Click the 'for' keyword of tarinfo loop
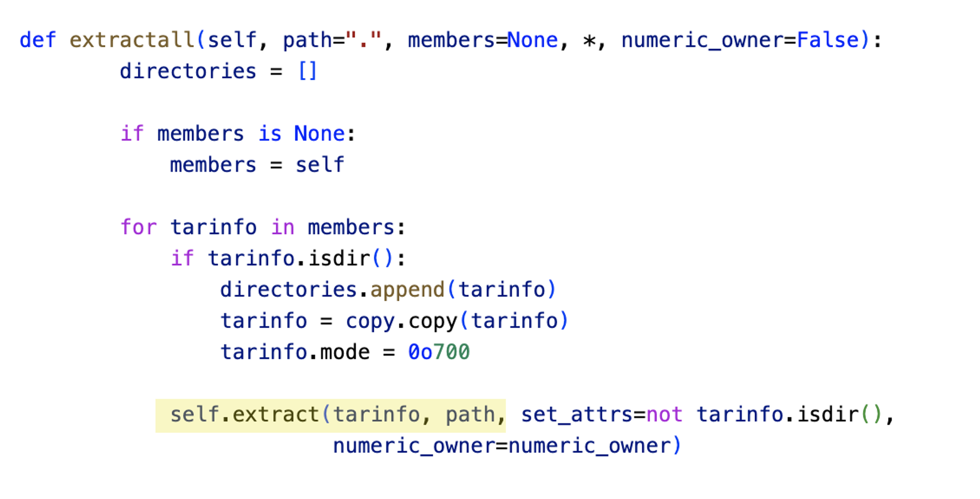Viewport: 980px width, 499px height. 139,227
